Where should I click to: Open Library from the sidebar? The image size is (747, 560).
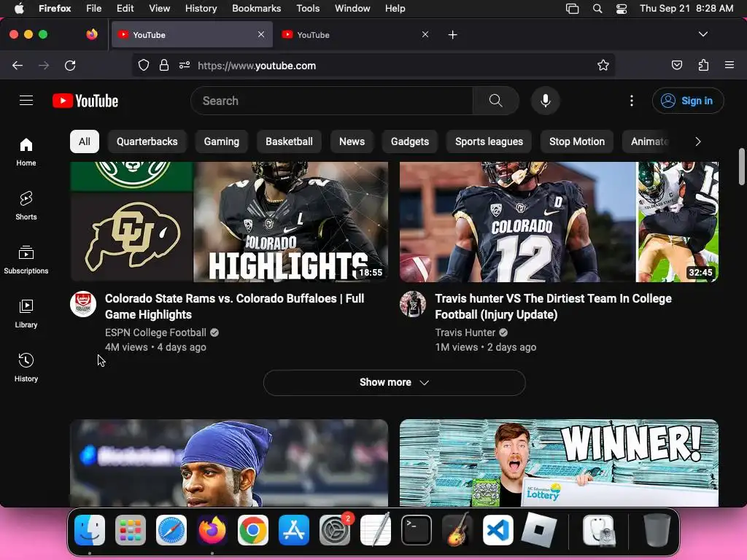(x=26, y=314)
